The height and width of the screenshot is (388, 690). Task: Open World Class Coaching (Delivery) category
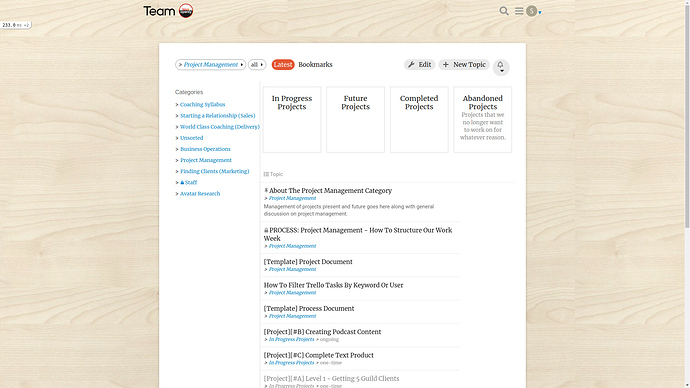tap(220, 127)
